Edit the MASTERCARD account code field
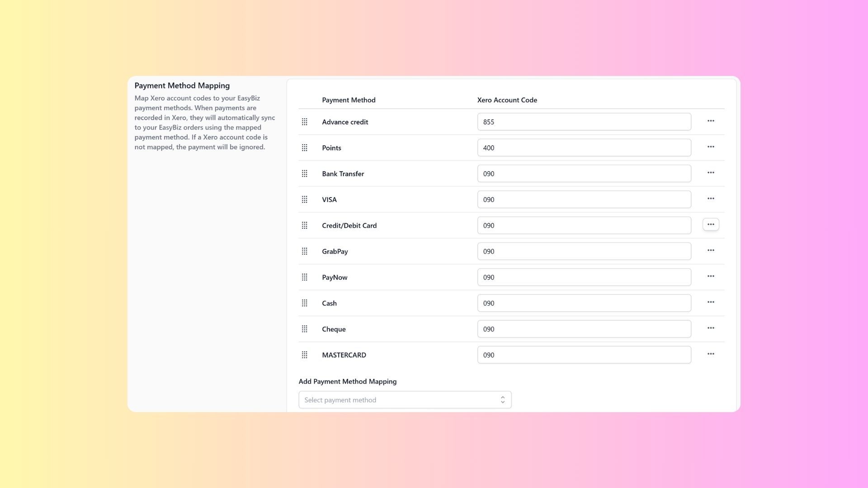Screen dimensions: 868x488 coord(584,355)
